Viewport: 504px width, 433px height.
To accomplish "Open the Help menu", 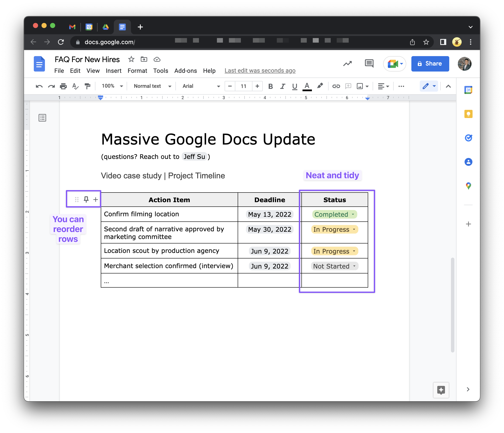I will click(209, 71).
